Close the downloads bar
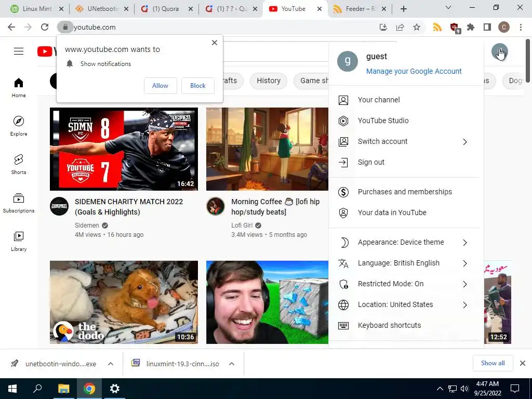Screen dimensions: 532x399 pos(523,363)
